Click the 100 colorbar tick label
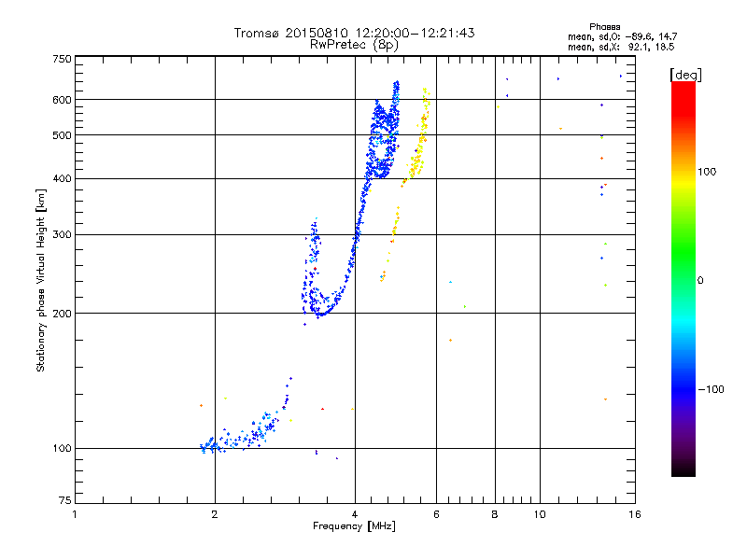This screenshot has height=560, width=747. [707, 172]
